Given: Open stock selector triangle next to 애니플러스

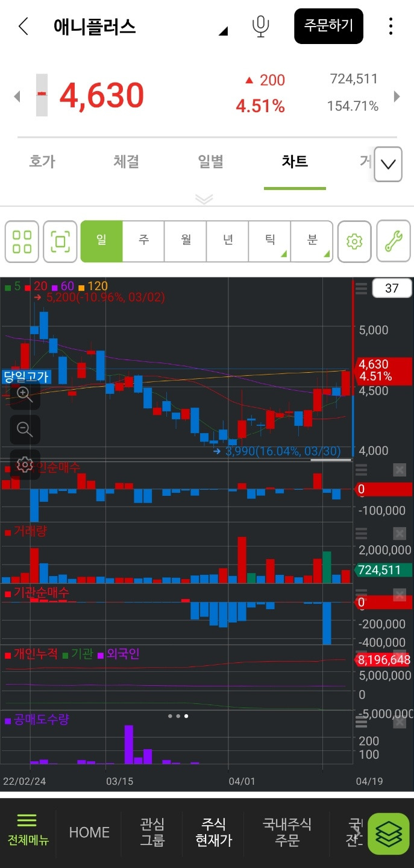Looking at the screenshot, I should click(223, 31).
